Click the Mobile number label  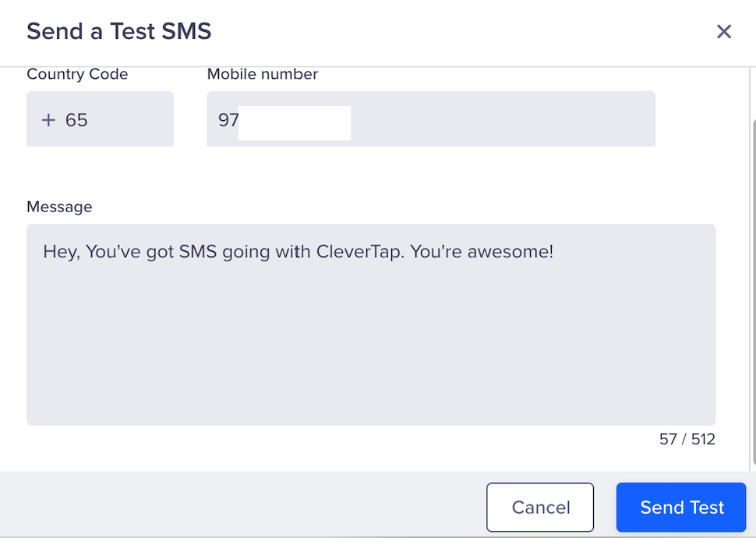click(x=262, y=74)
